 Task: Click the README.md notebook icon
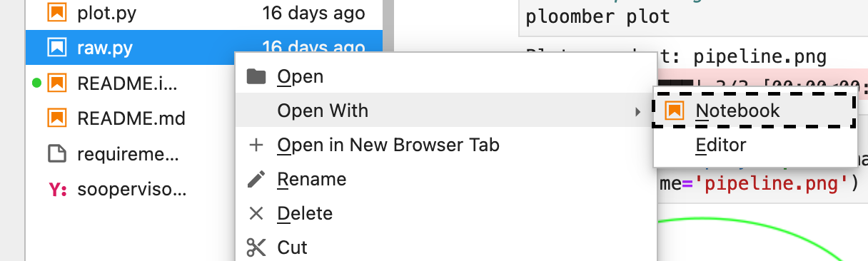[x=56, y=118]
